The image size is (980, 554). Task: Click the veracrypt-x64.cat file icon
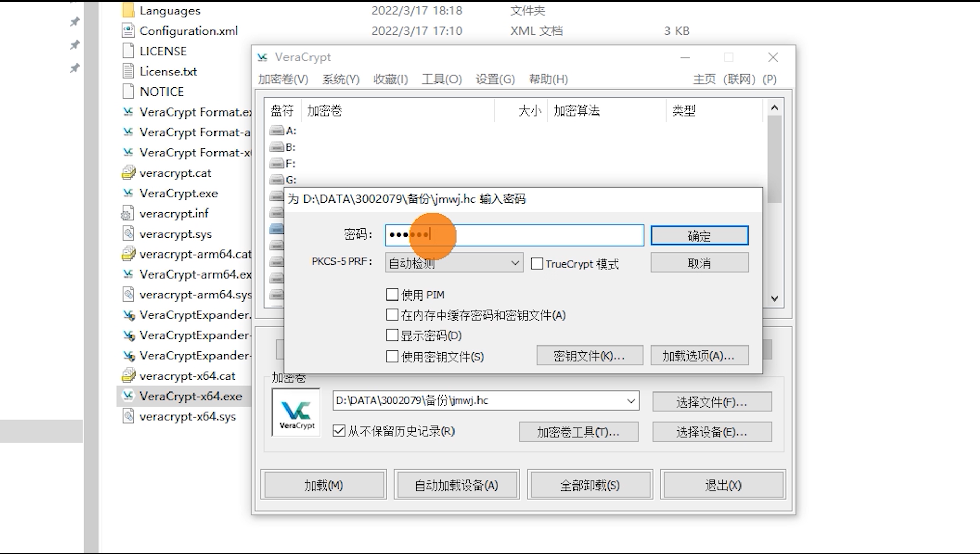tap(128, 376)
